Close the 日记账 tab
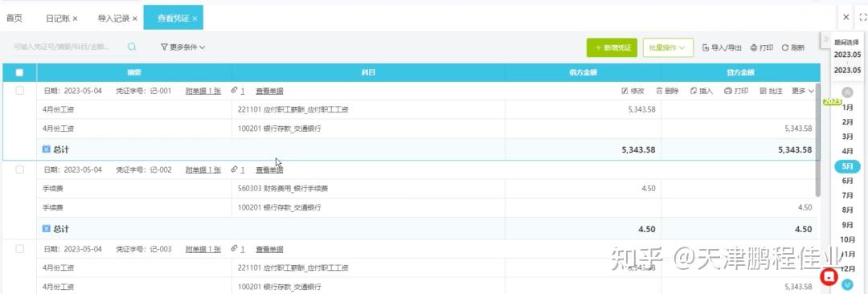 (75, 18)
